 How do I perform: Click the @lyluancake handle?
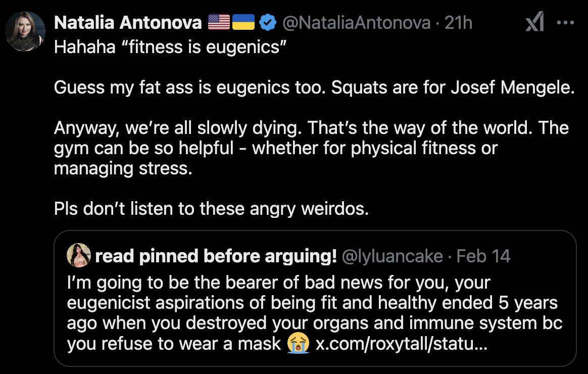[393, 256]
